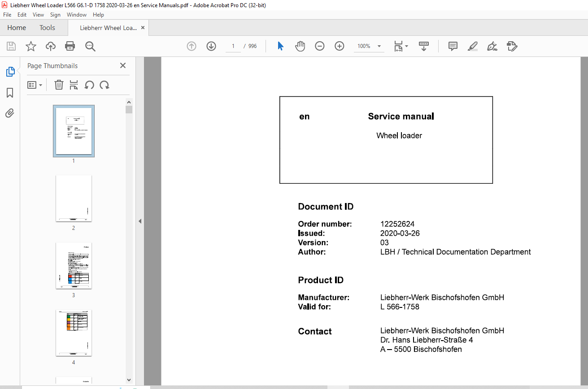Open the Window menu

click(77, 15)
